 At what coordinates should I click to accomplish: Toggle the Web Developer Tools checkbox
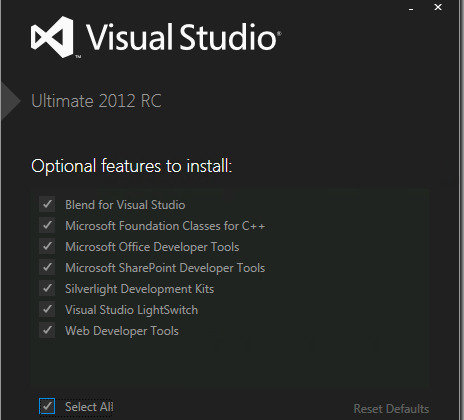[x=47, y=330]
